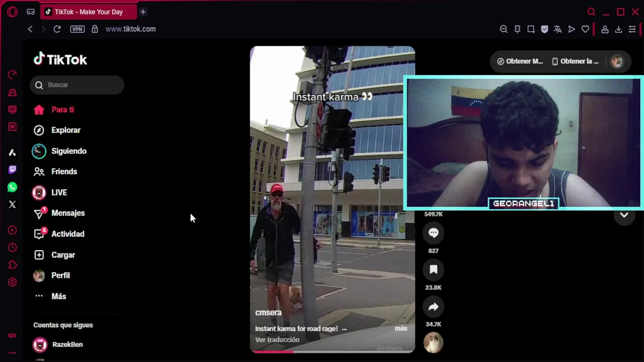This screenshot has width=644, height=362.
Task: Reload the TikTok page
Action: [57, 29]
